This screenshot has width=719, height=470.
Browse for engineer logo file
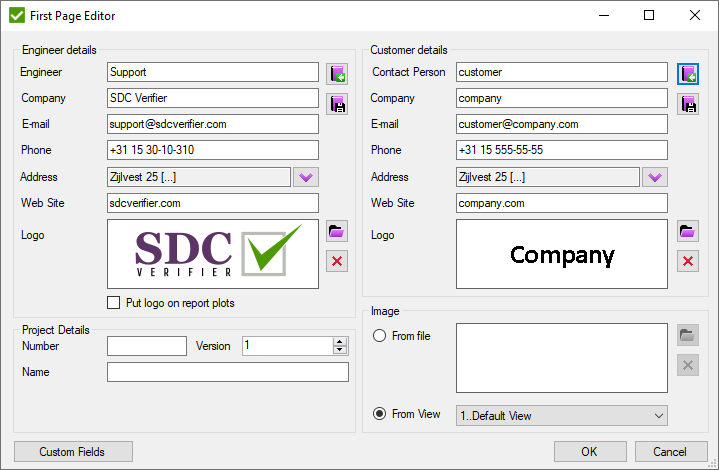[337, 232]
